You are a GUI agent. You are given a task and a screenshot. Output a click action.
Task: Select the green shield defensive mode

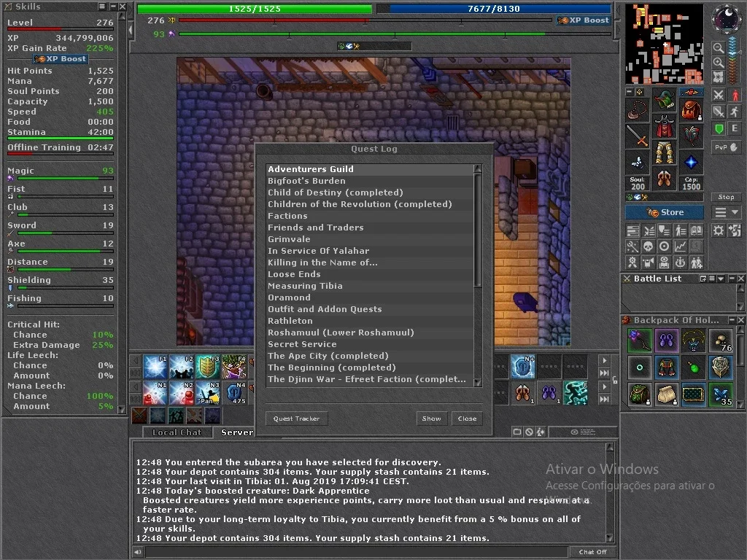coord(719,128)
